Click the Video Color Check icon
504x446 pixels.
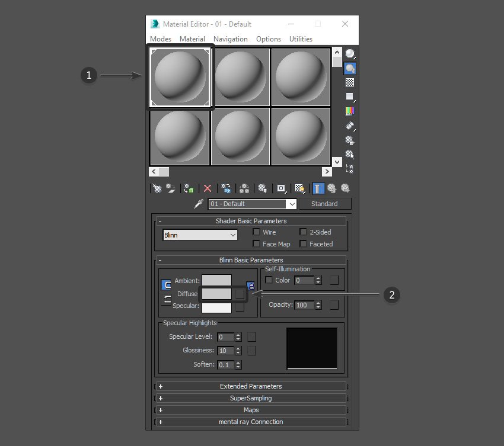350,111
